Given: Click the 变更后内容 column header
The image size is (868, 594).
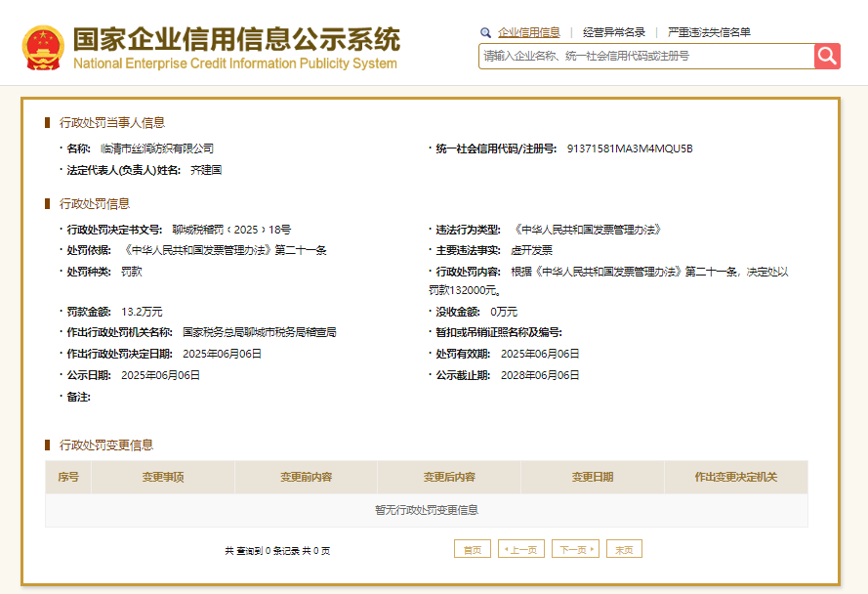Looking at the screenshot, I should point(449,477).
